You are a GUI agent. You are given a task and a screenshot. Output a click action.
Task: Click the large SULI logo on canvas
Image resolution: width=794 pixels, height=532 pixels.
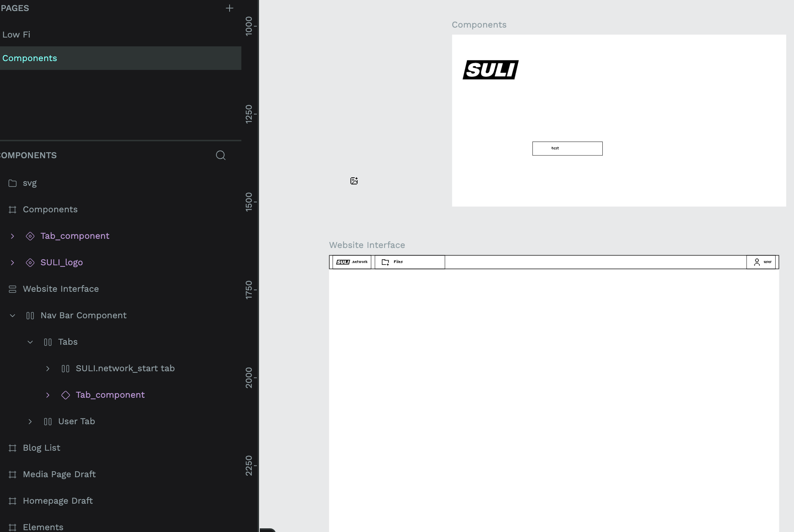click(x=490, y=70)
